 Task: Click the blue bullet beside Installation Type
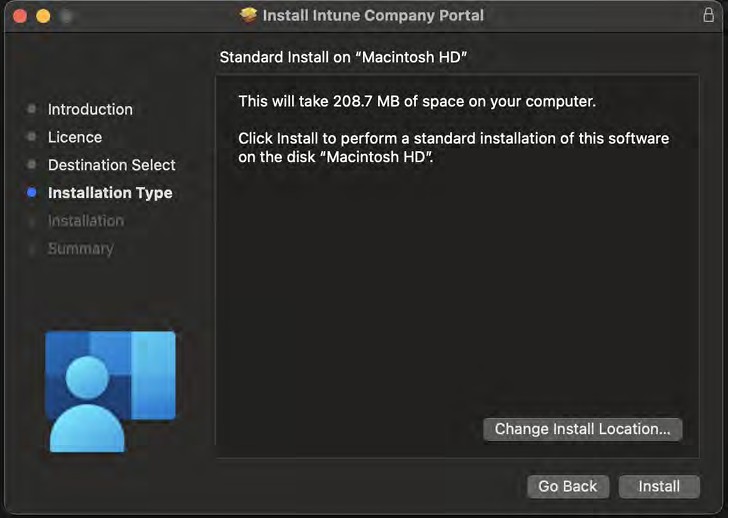32,193
